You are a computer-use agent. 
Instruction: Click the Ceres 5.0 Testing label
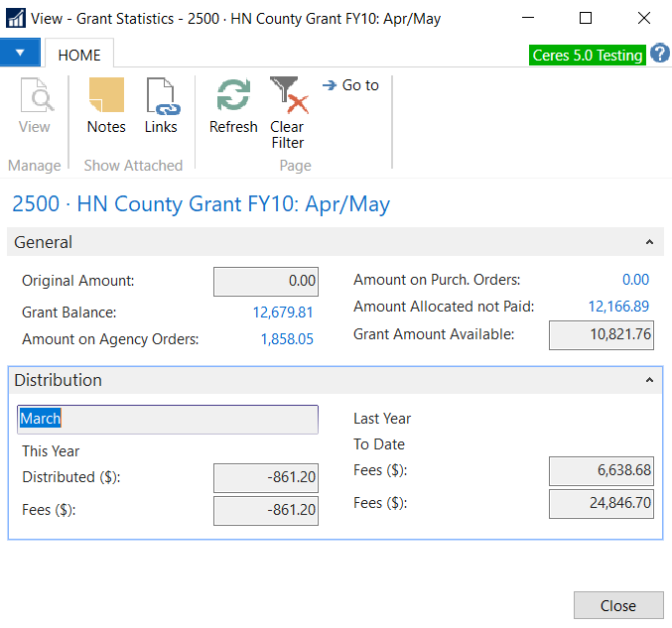(587, 56)
